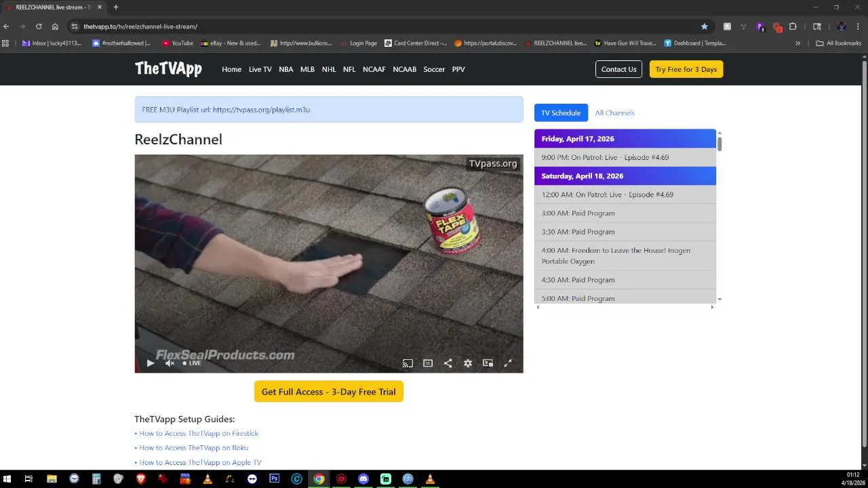The height and width of the screenshot is (488, 868).
Task: Open How to Access TheTVapp on Roku
Action: (x=194, y=448)
